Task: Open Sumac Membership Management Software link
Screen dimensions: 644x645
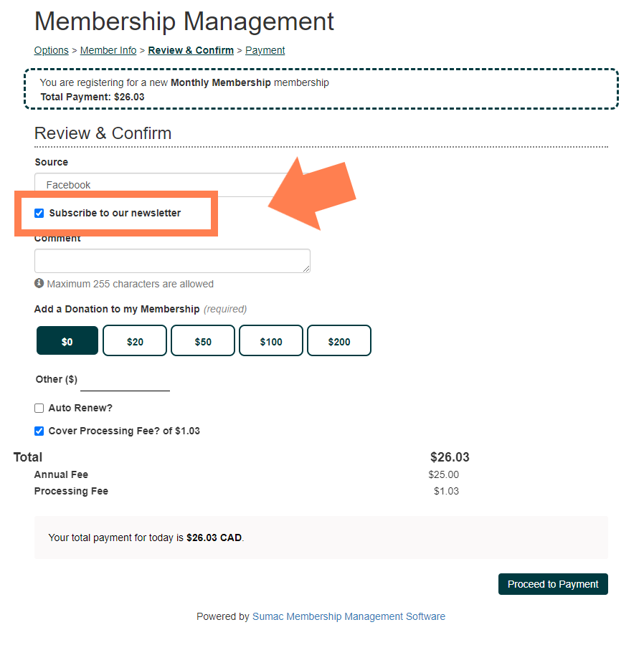Action: (349, 616)
